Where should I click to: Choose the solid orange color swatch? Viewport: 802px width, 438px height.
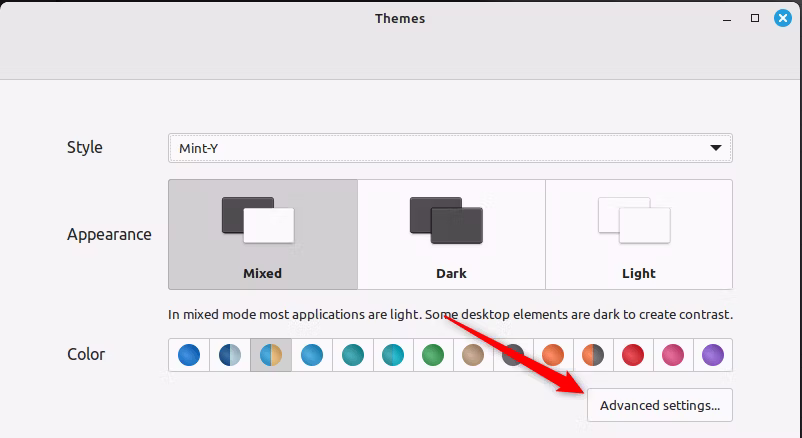click(x=553, y=355)
